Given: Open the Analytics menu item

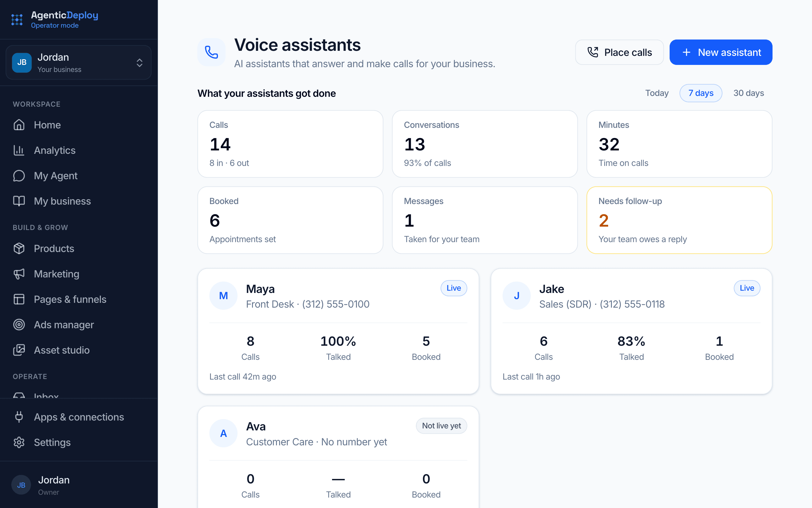Looking at the screenshot, I should [x=79, y=150].
